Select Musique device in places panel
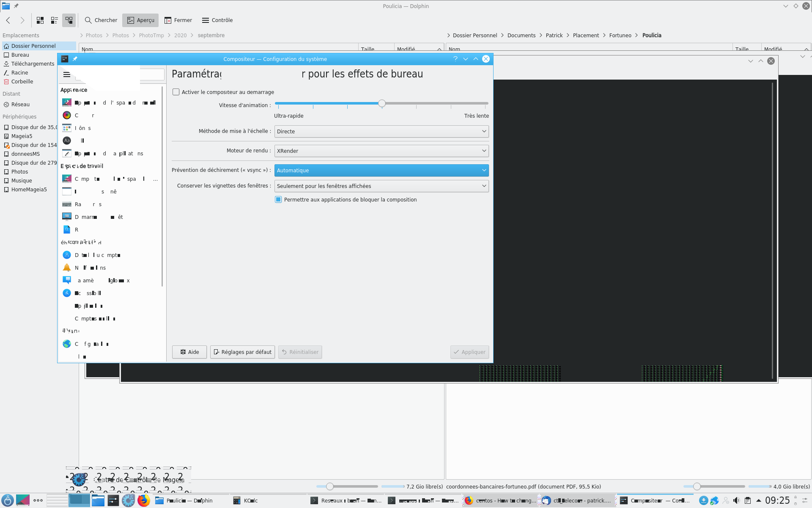Screen dimensions: 812x508 [x=29, y=180]
